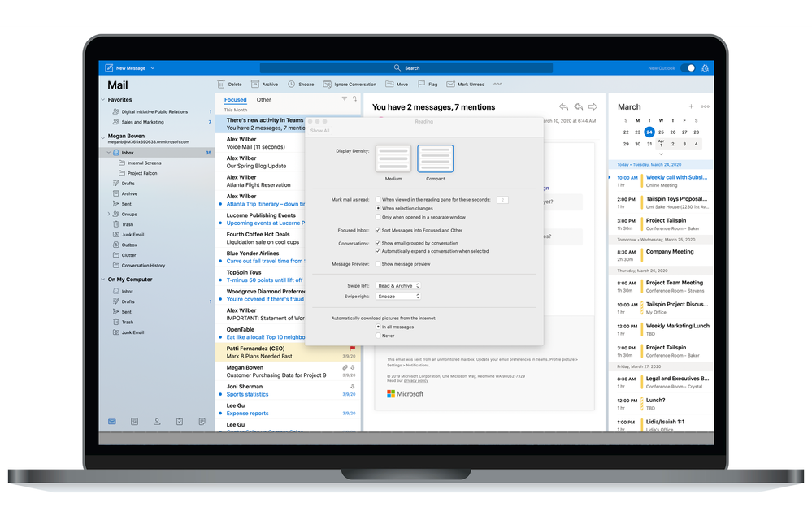Uncheck 'Automatically expand a conversation when selected'
Image resolution: width=812 pixels, height=507 pixels.
pos(378,251)
